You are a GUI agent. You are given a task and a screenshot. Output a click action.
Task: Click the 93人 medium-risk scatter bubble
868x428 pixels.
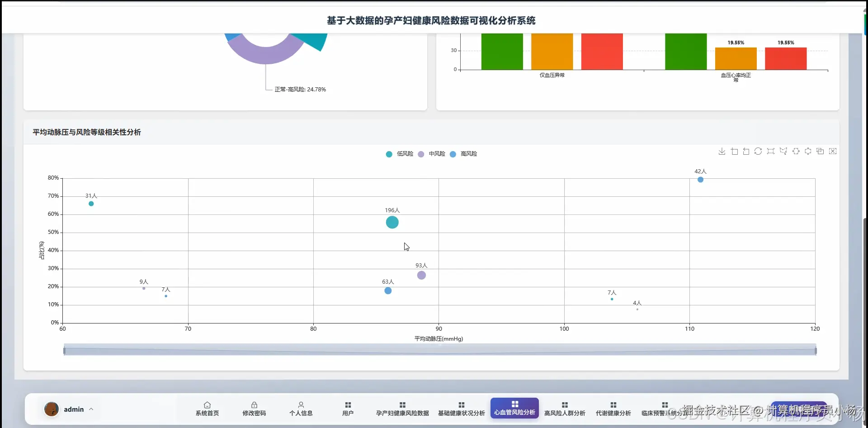pos(421,275)
